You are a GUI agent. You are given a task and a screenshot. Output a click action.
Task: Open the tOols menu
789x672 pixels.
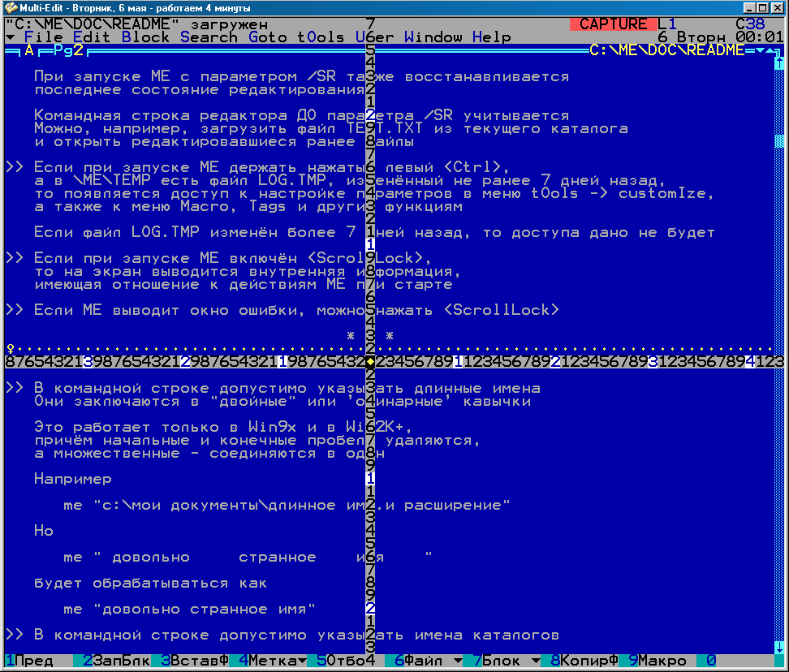(x=321, y=37)
